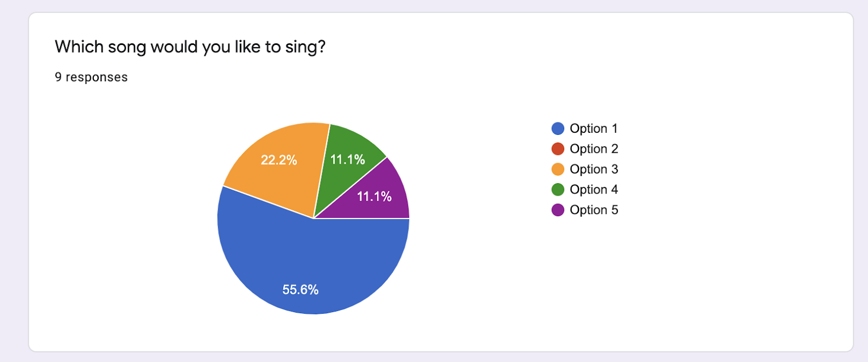The width and height of the screenshot is (868, 362).
Task: Click the 11.1% label in green slice
Action: pyautogui.click(x=348, y=160)
